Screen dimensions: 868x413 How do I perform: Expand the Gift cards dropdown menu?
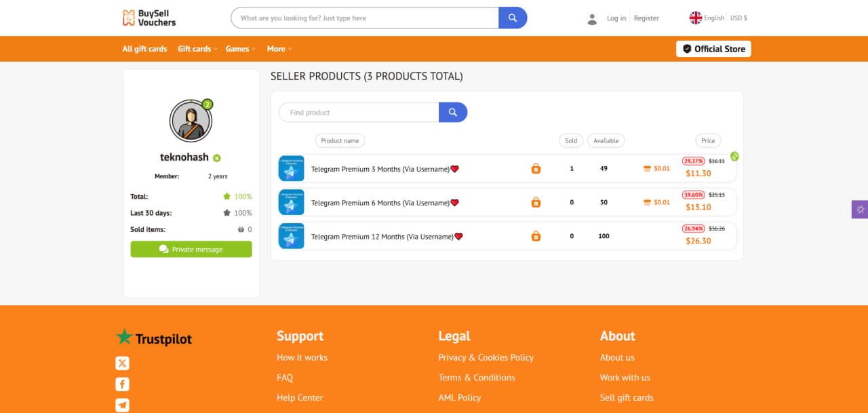[197, 49]
